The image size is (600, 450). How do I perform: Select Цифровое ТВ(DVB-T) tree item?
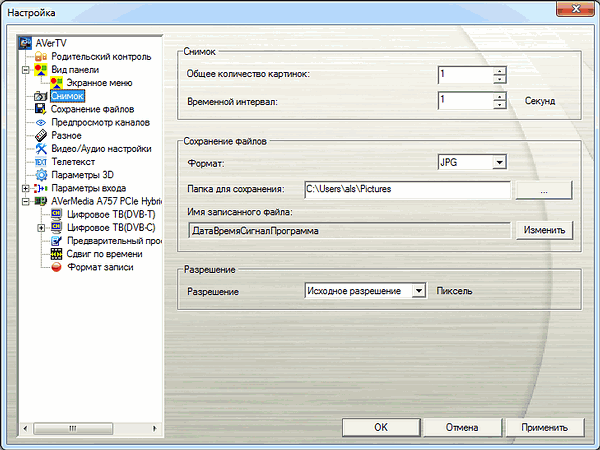[111, 214]
